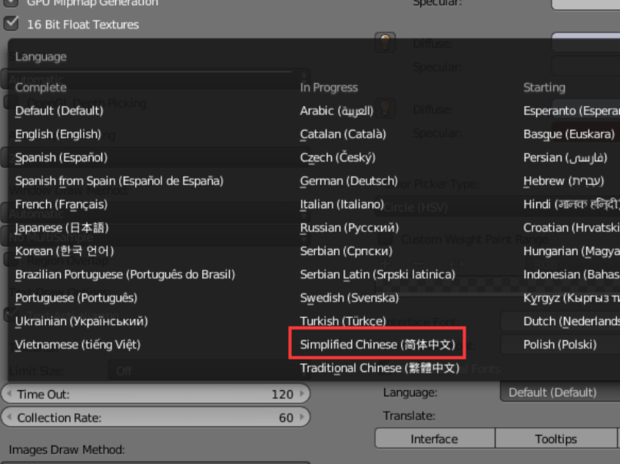
Task: Click the Collection Rate value field
Action: 156,417
